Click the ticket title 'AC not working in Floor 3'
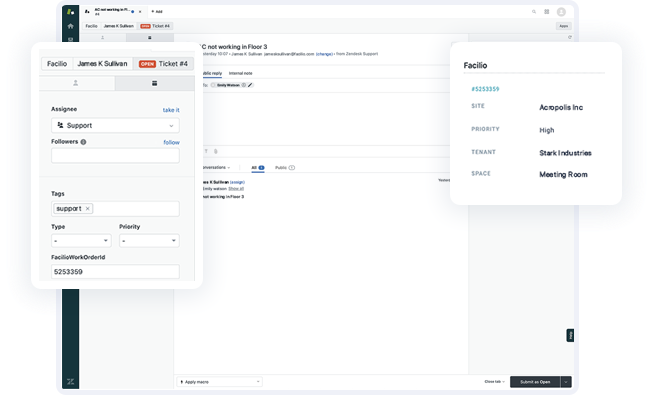 click(233, 47)
